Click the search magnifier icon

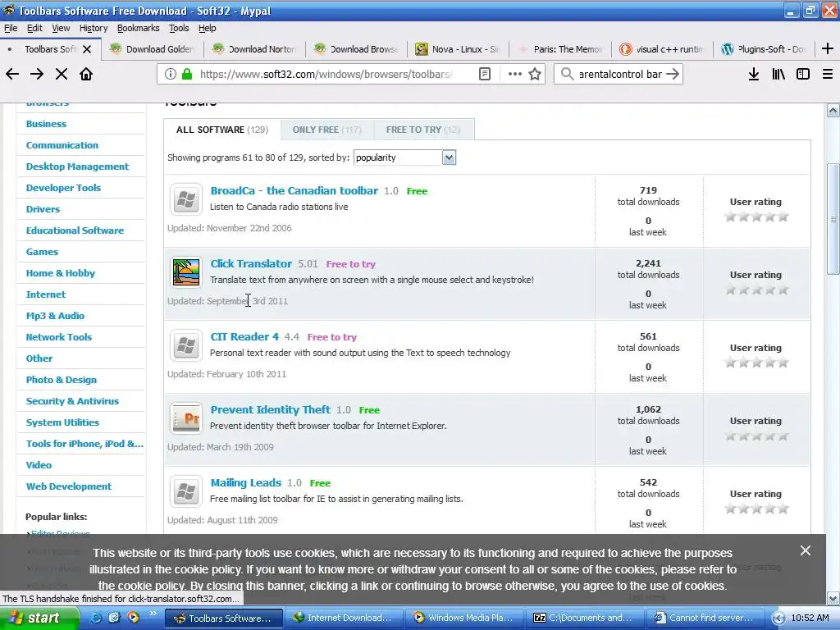coord(567,74)
